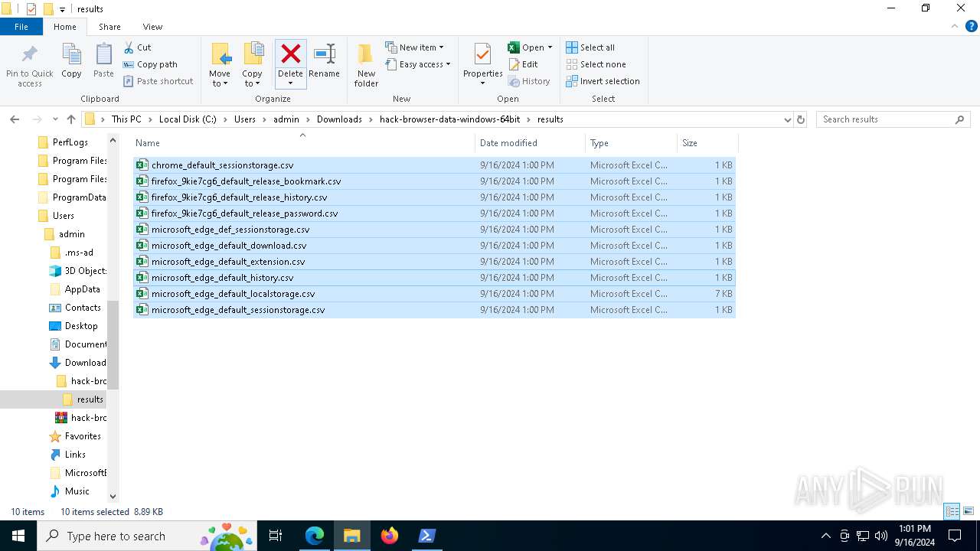Open Help with the question mark icon
The width and height of the screenshot is (980, 551).
pos(970,27)
